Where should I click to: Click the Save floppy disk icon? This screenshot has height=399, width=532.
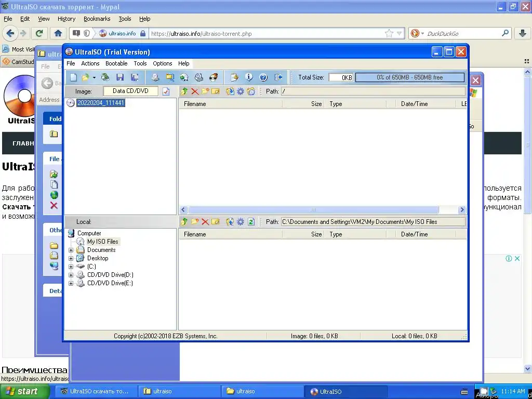(x=120, y=77)
